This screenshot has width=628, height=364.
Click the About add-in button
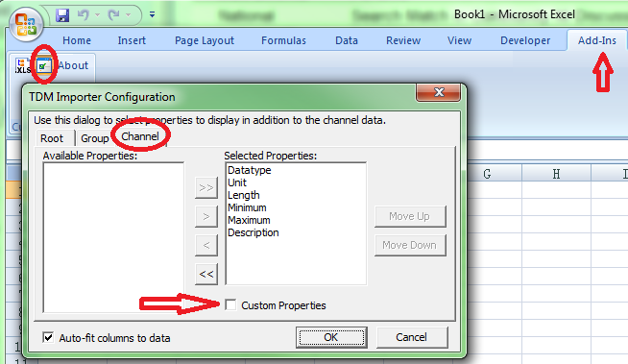(x=73, y=65)
